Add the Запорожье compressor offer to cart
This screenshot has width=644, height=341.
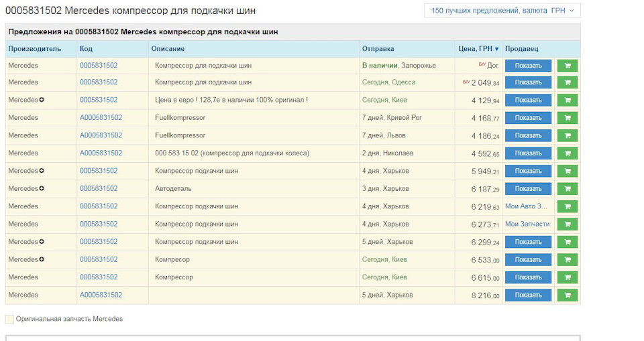click(x=568, y=66)
